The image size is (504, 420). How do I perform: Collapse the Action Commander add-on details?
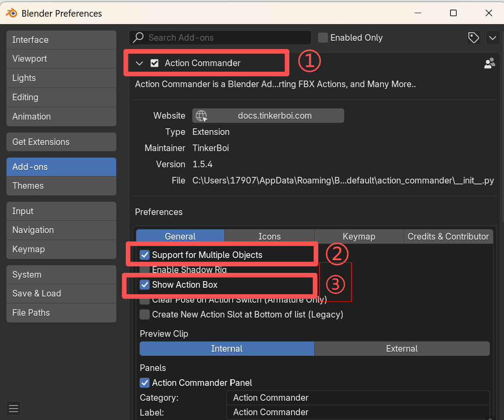[139, 63]
